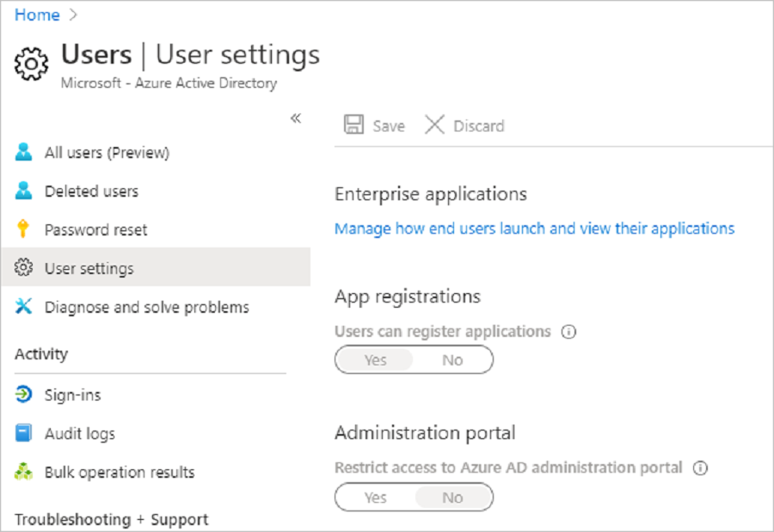
Task: Click the Save toolbar button
Action: [x=374, y=125]
